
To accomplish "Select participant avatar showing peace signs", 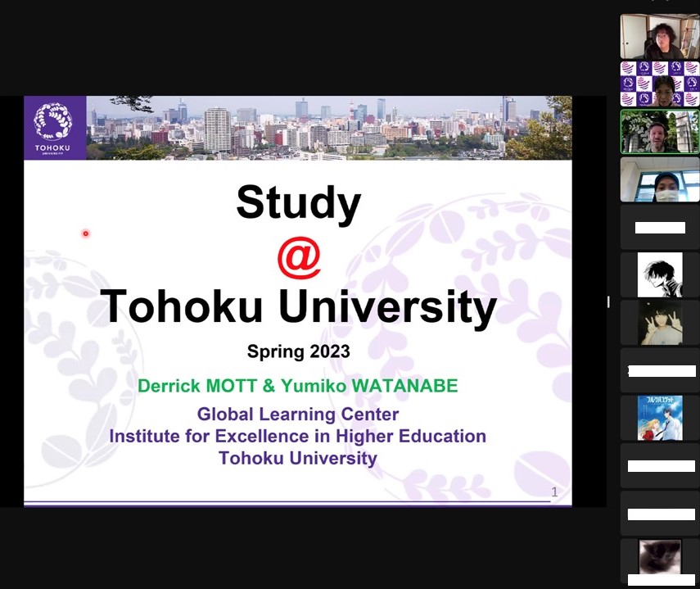I will 660,323.
